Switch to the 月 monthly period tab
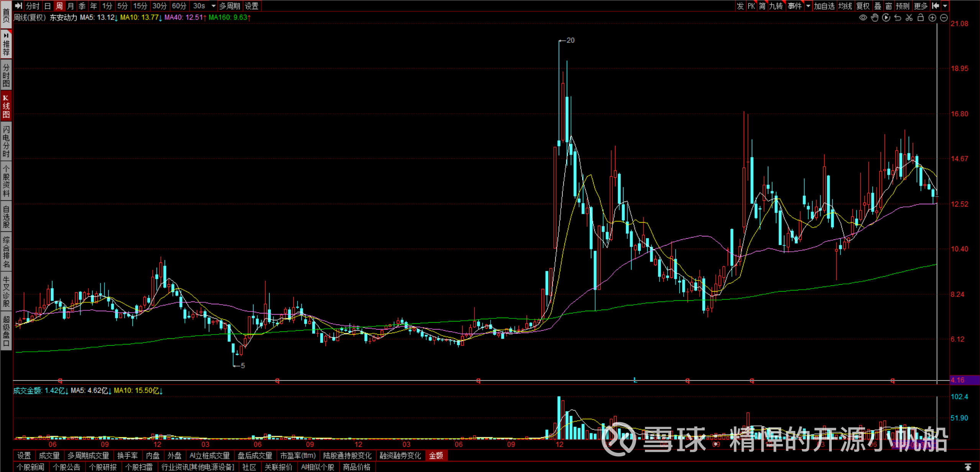 tap(70, 6)
